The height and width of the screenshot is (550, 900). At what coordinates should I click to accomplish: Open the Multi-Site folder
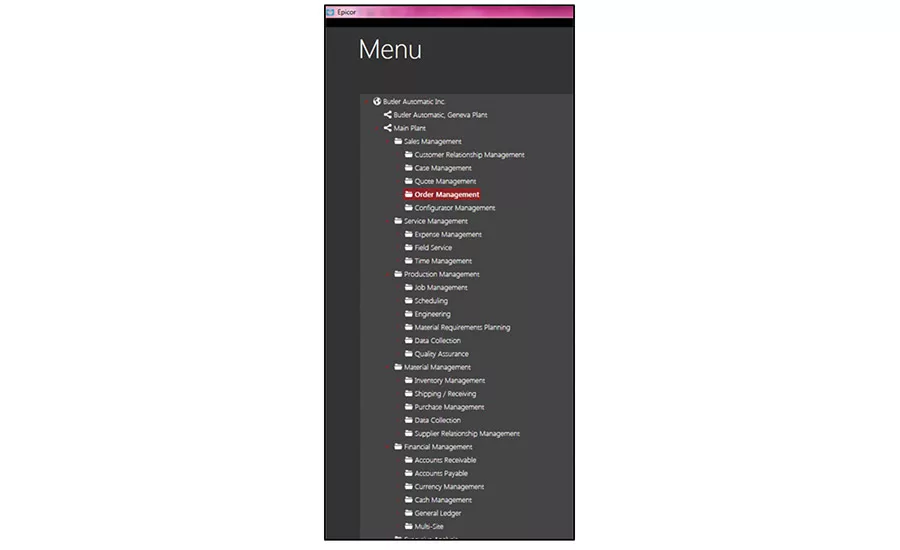click(x=429, y=526)
